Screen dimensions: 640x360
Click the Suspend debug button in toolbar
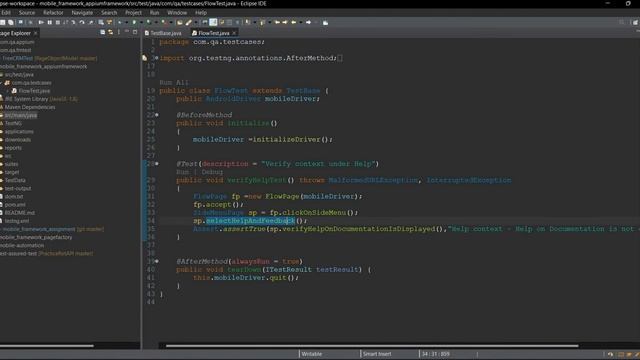coord(49,22)
